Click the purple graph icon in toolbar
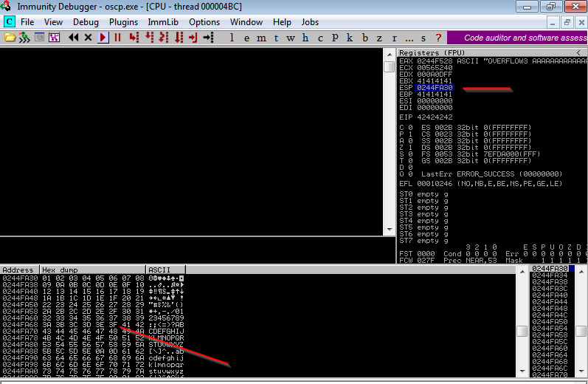Image resolution: width=588 pixels, height=384 pixels. coord(55,38)
